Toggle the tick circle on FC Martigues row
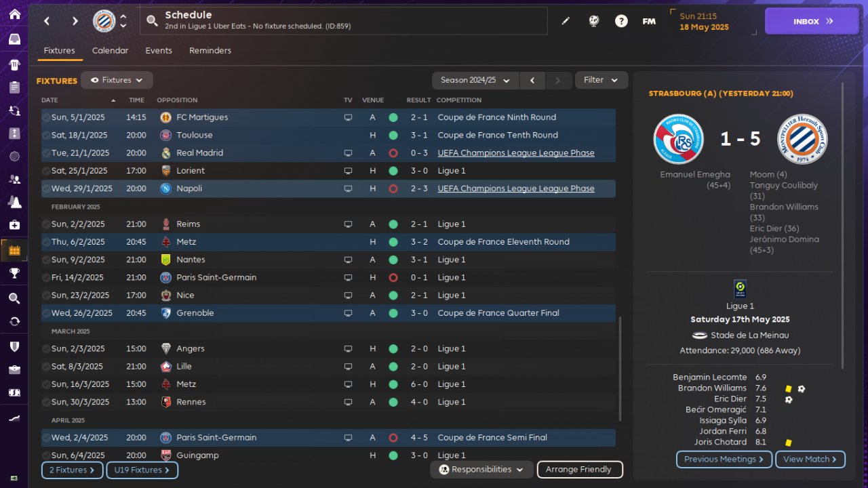The image size is (868, 488). (46, 117)
